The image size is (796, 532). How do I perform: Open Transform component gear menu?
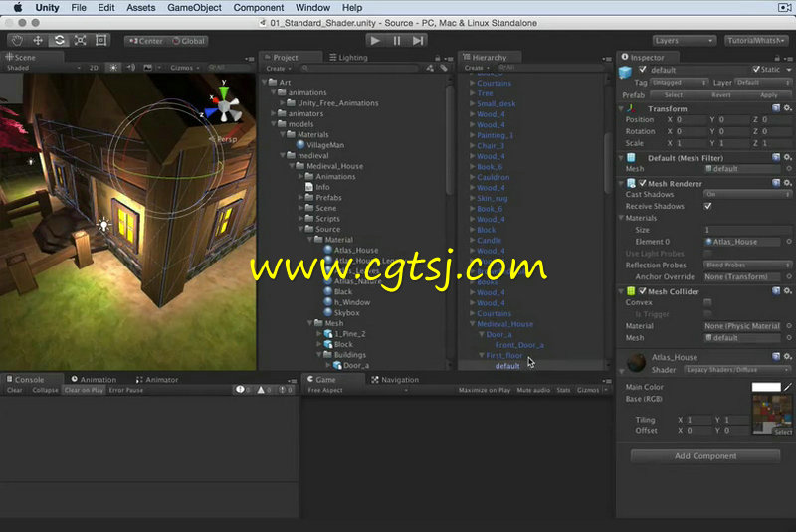787,108
